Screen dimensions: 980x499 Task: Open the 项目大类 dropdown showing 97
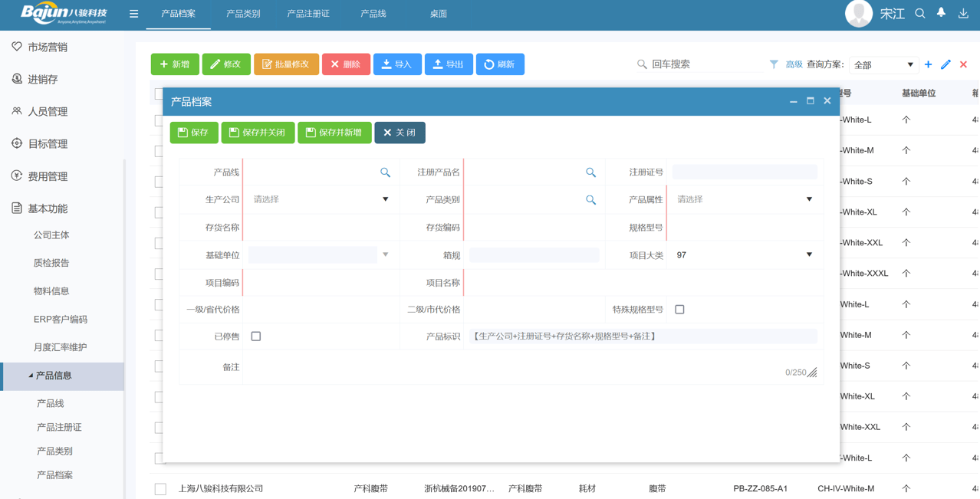coord(744,255)
